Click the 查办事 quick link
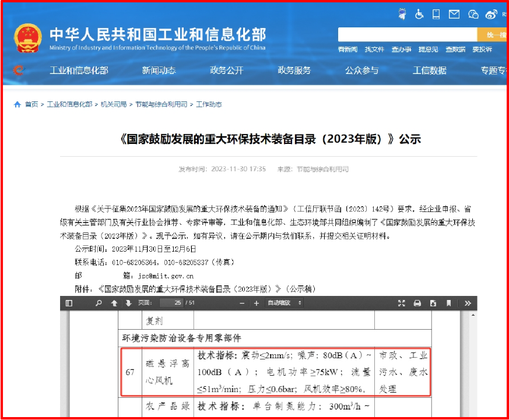Image resolution: width=509 pixels, height=420 pixels. [x=401, y=50]
